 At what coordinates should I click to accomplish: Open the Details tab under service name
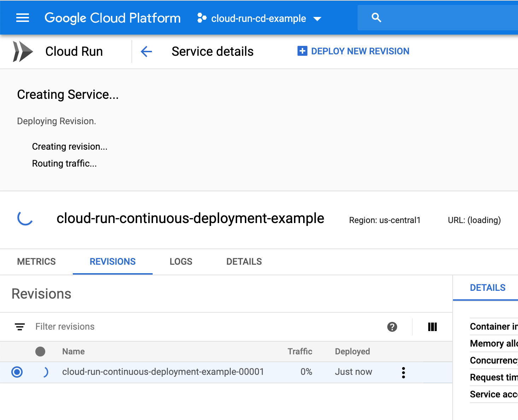click(x=244, y=262)
